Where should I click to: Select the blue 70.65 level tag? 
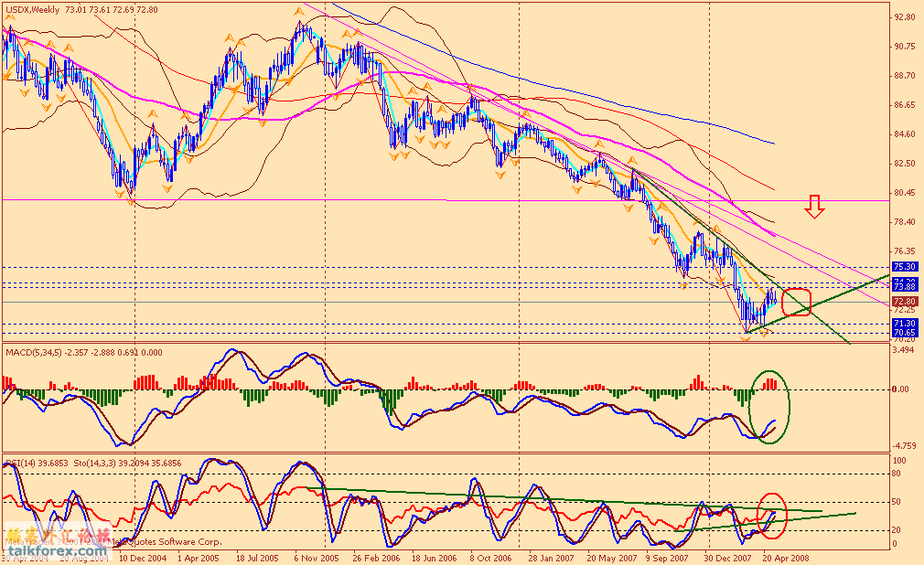coord(905,332)
